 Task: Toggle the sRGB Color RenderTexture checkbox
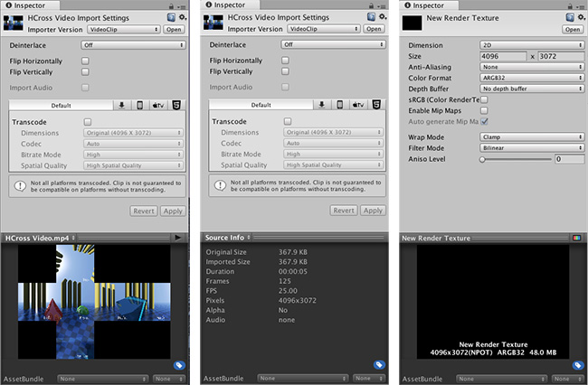click(x=485, y=99)
